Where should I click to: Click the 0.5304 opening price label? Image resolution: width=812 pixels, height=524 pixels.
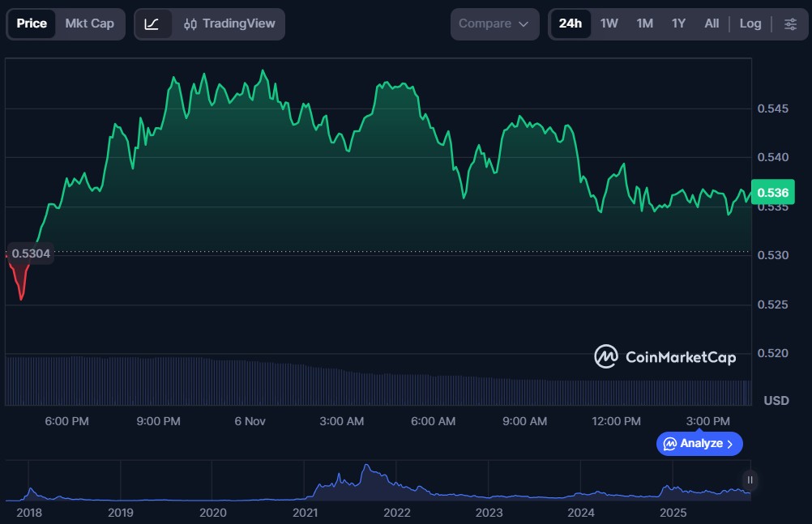coord(31,253)
